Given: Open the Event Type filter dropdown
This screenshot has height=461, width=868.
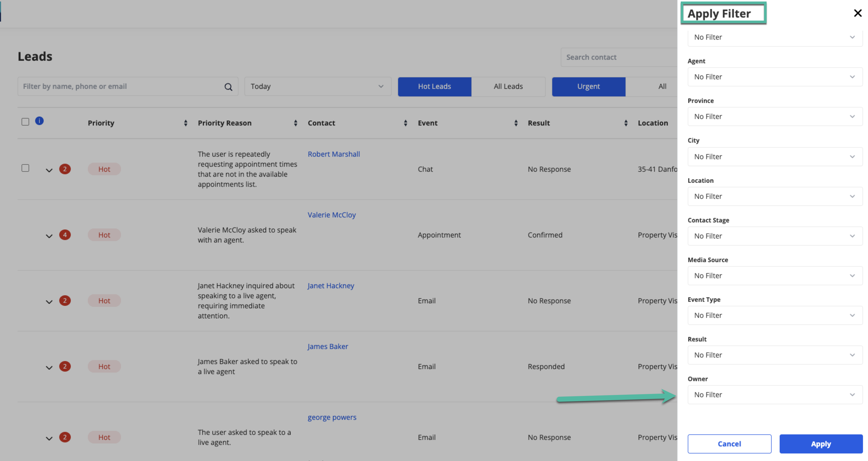Looking at the screenshot, I should [x=775, y=315].
